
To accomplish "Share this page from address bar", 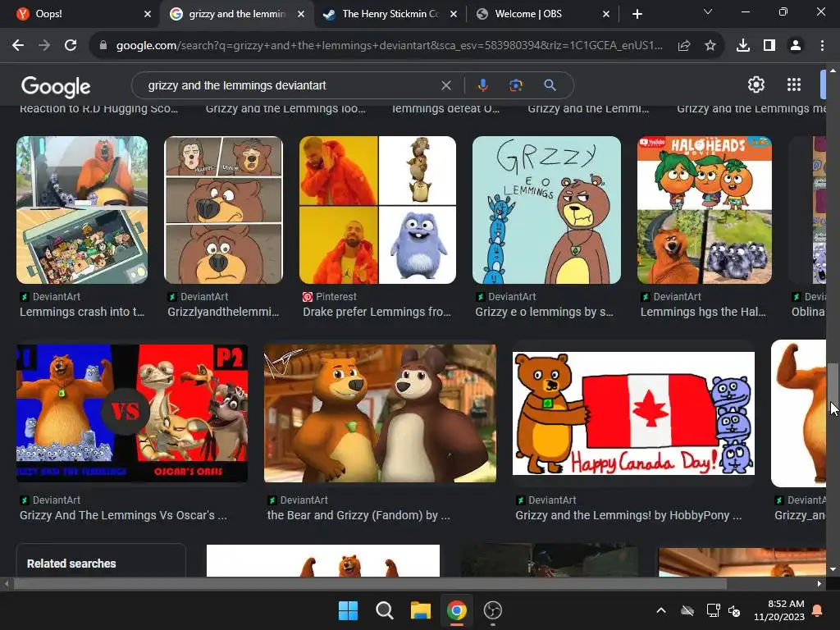I will click(x=683, y=46).
